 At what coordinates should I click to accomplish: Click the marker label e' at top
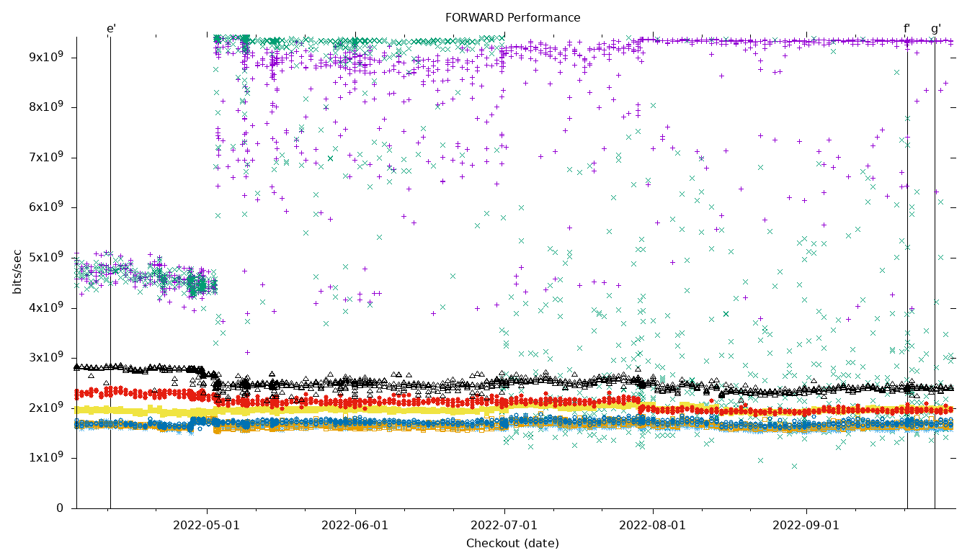(111, 29)
